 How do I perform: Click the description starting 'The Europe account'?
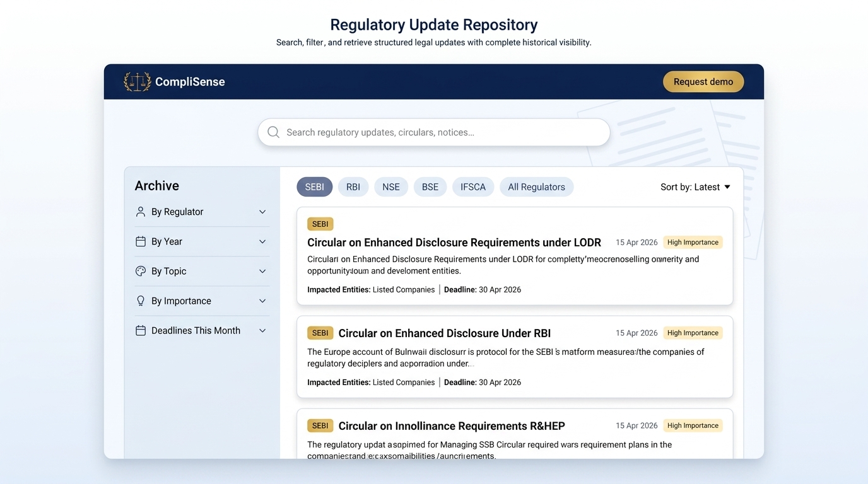[x=506, y=357]
